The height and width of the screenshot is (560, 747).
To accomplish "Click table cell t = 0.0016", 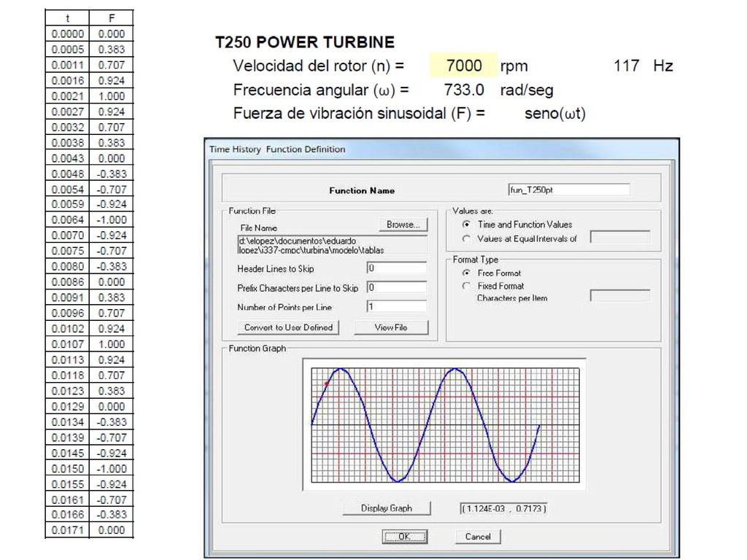I will pyautogui.click(x=67, y=80).
